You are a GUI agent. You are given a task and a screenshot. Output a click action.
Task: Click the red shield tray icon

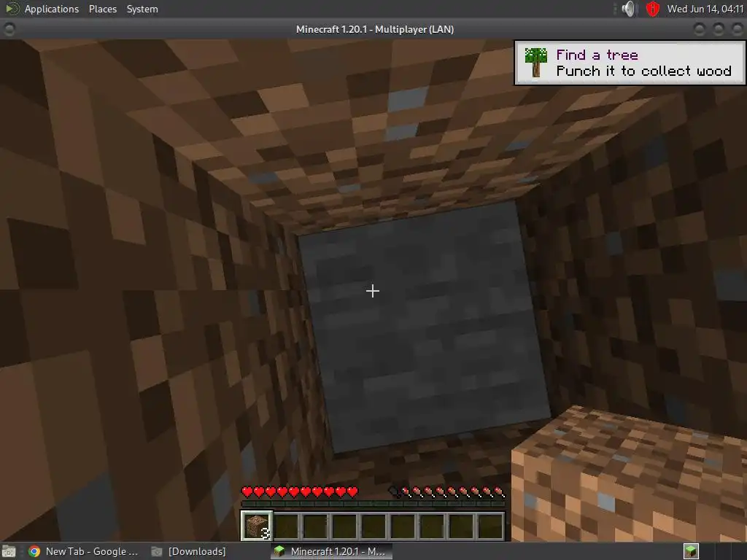653,9
